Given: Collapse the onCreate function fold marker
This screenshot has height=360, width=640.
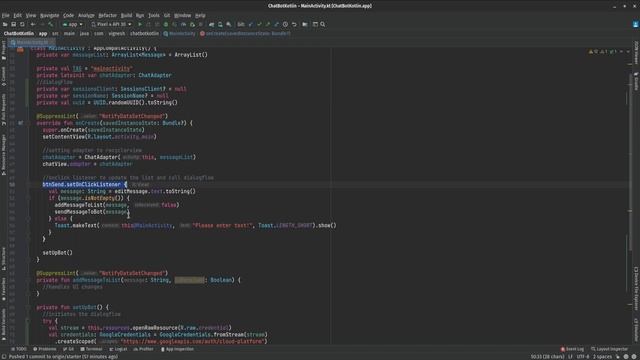Looking at the screenshot, I should tap(28, 123).
